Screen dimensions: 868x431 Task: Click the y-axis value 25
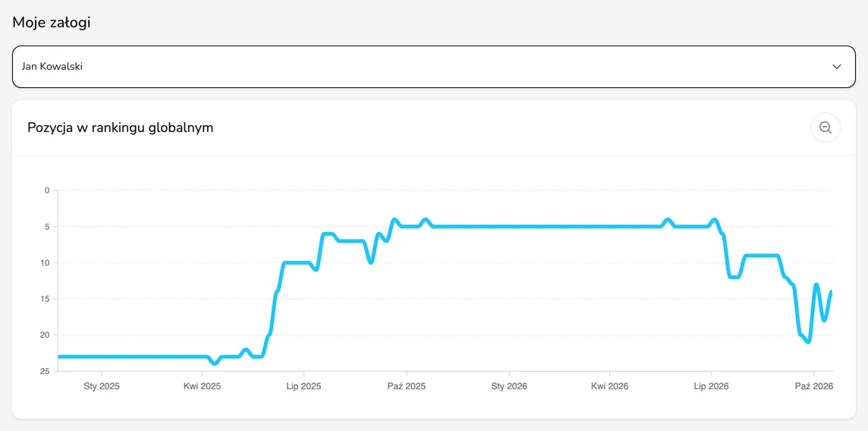tap(46, 371)
